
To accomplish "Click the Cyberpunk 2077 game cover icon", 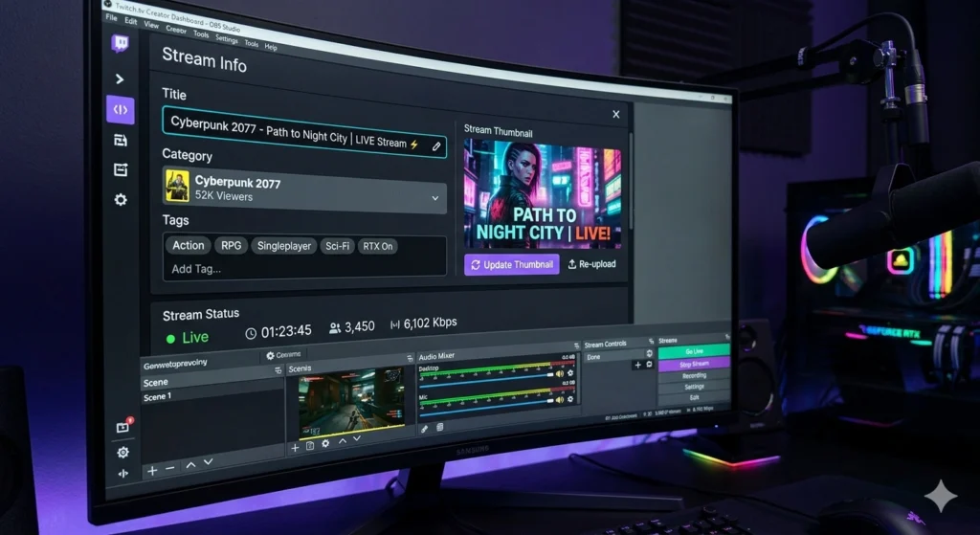I will 177,187.
